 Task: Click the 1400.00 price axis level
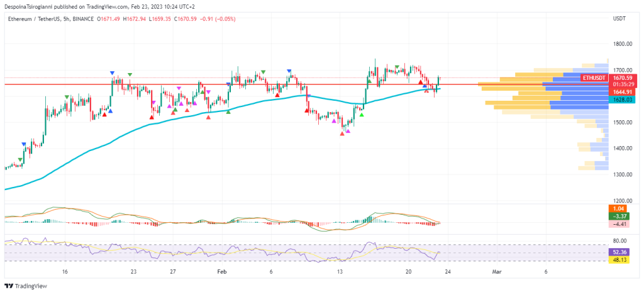(623, 149)
